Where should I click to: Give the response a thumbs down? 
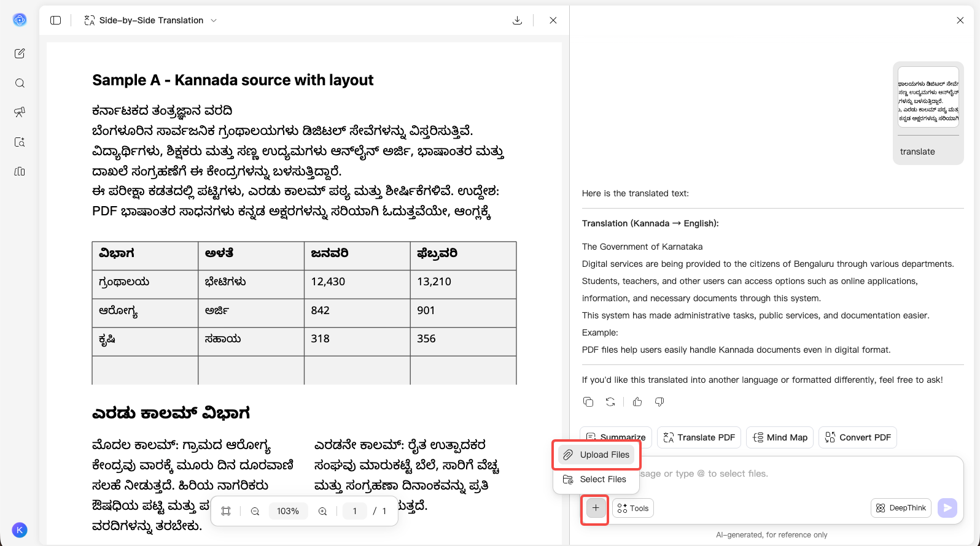pos(659,402)
